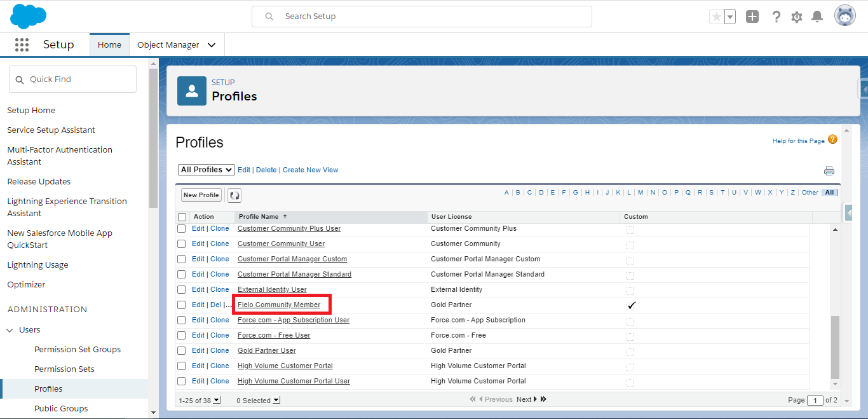Go to the first page arrow icon
The height and width of the screenshot is (419, 868).
point(472,399)
